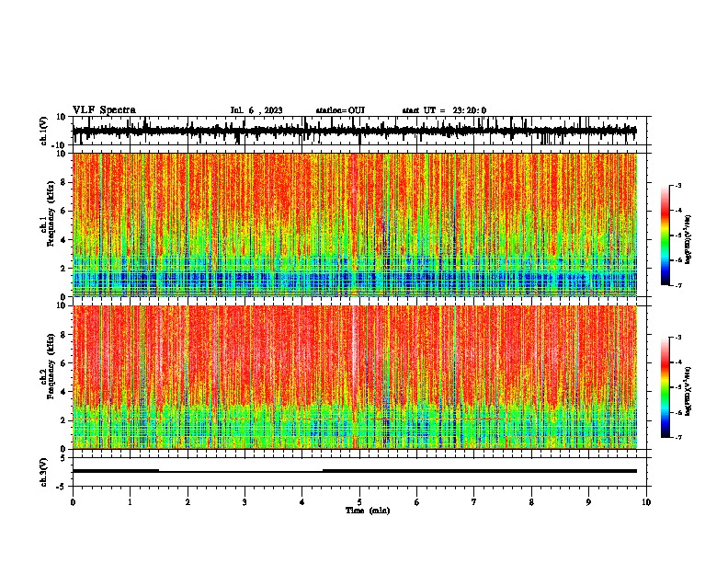This screenshot has height=563, width=728.
Task: Click the "-7" label on ch.2 color scale
Action: tap(677, 437)
